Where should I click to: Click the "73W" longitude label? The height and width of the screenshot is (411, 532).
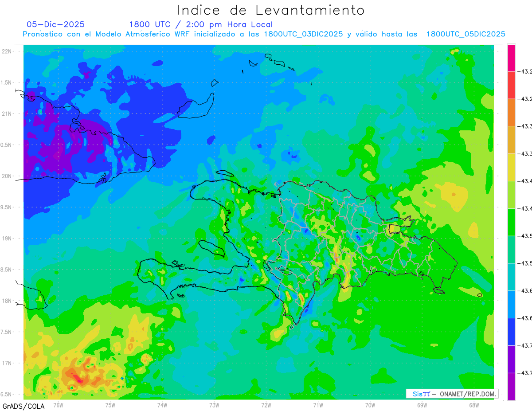coord(214,405)
